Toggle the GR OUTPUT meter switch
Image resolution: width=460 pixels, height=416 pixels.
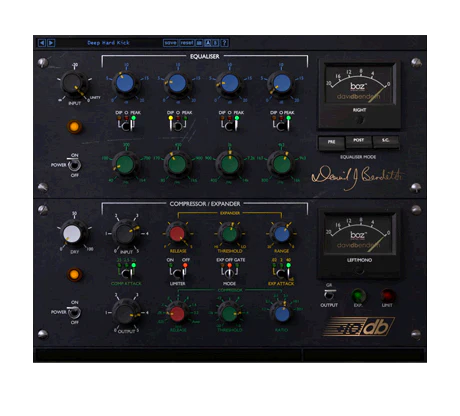pyautogui.click(x=329, y=295)
